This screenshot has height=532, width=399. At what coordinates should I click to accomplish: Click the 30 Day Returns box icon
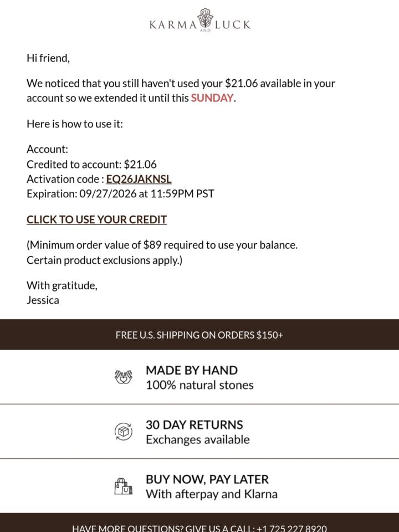pos(123,432)
